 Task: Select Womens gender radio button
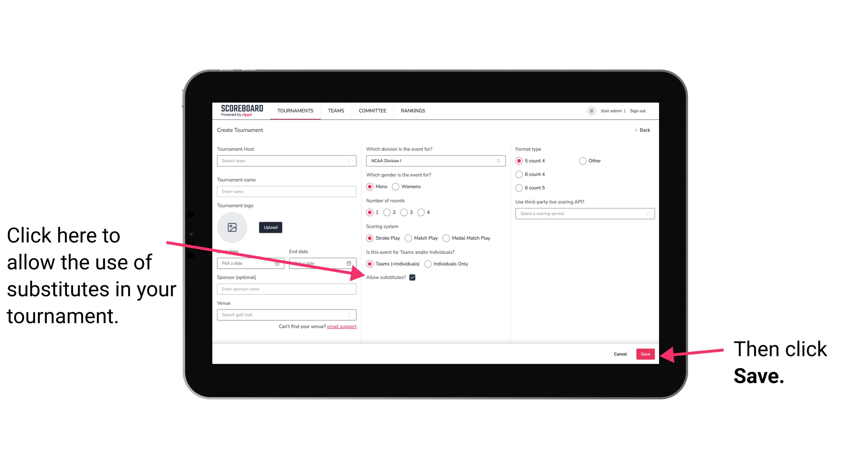[x=397, y=187]
